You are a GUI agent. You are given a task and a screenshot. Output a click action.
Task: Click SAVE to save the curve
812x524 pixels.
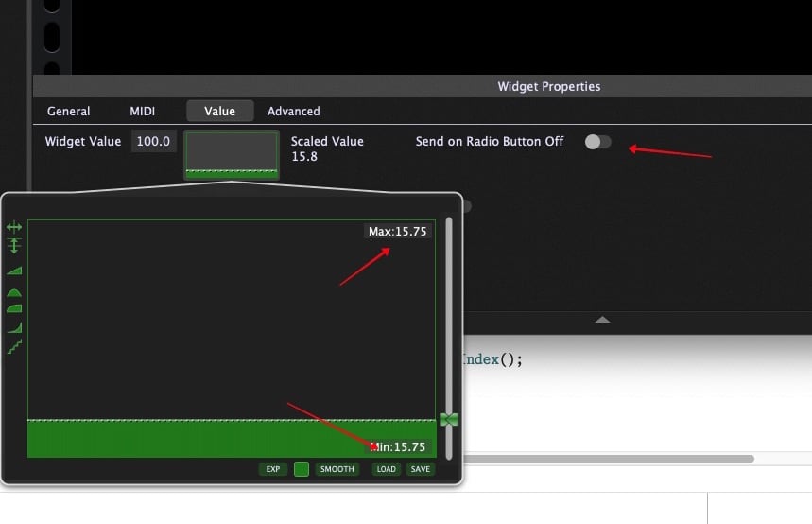pyautogui.click(x=421, y=469)
